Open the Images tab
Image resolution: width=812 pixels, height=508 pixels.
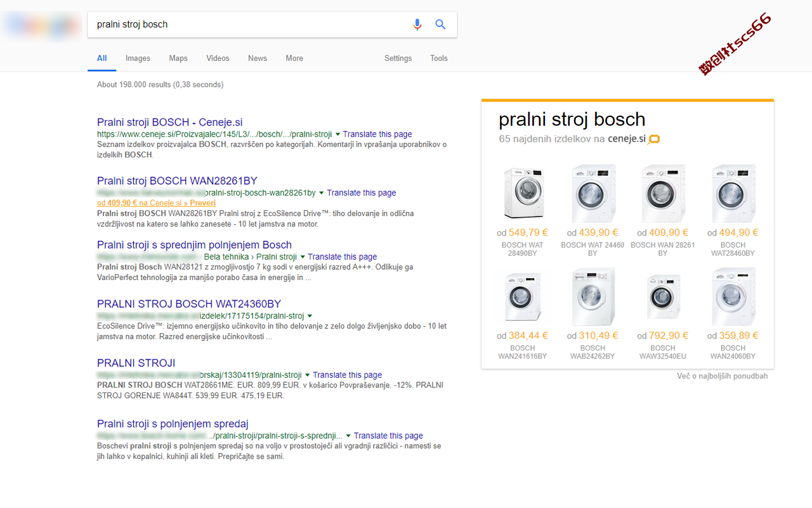[138, 58]
